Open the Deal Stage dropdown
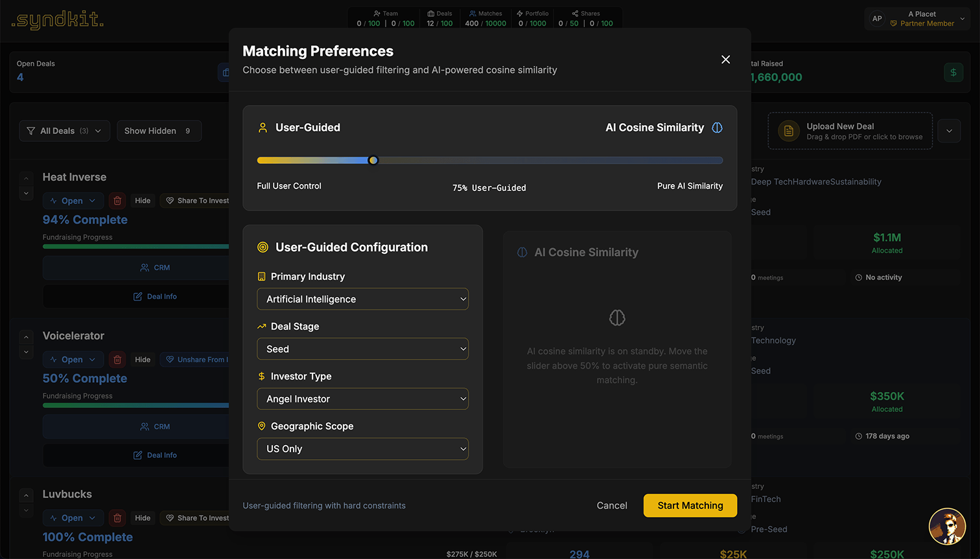The width and height of the screenshot is (980, 559). [x=362, y=349]
